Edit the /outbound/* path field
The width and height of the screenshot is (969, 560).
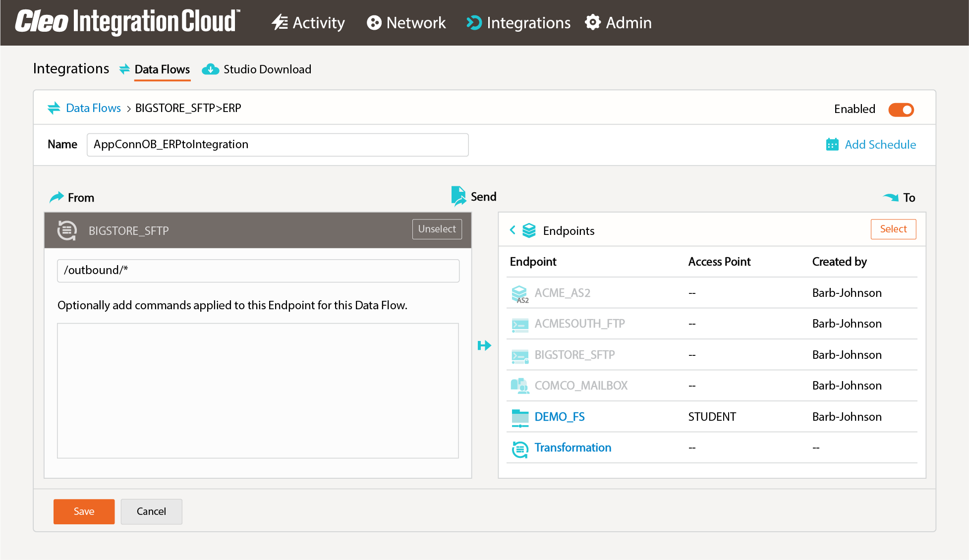click(258, 271)
